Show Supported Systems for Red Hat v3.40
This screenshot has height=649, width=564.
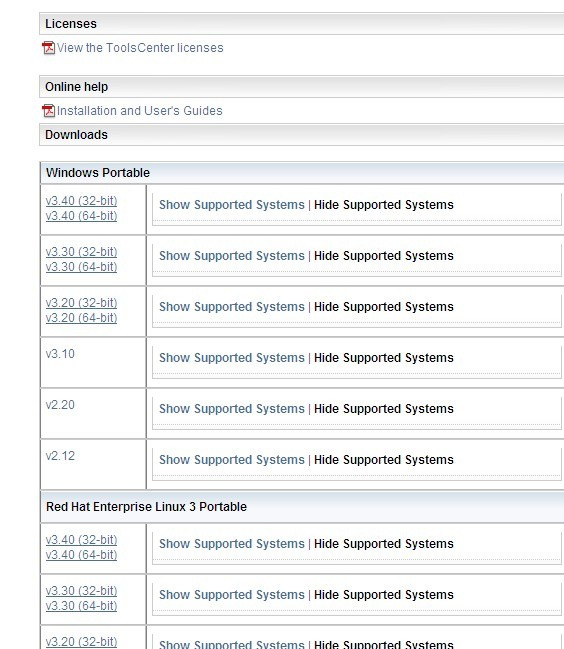232,543
